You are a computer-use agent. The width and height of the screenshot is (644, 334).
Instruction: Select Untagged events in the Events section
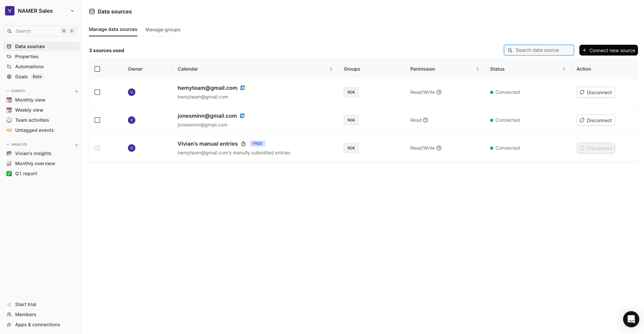(34, 130)
